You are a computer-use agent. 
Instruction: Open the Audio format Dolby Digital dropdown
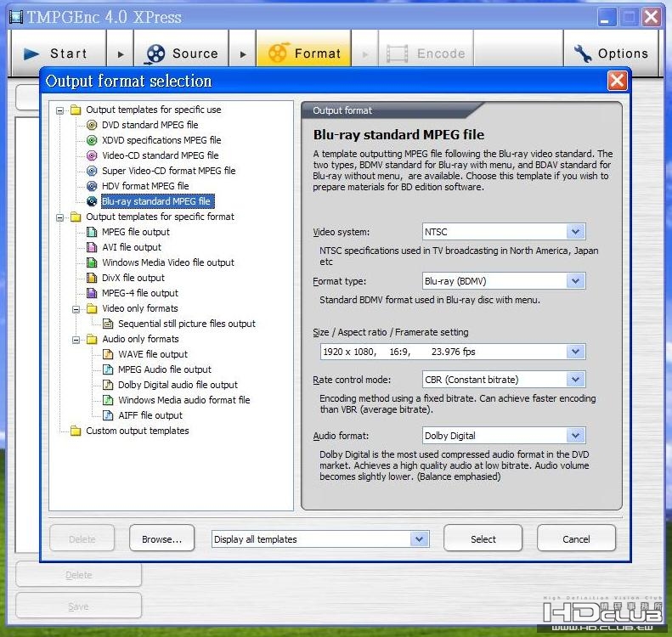coord(575,436)
